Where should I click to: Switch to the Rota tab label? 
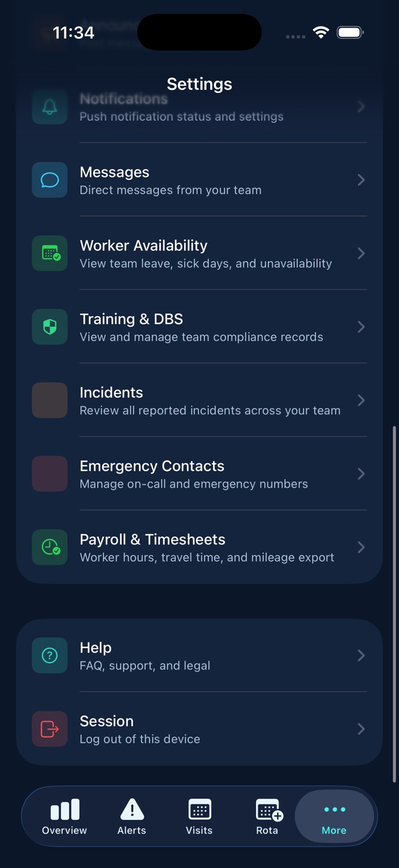coord(267,830)
